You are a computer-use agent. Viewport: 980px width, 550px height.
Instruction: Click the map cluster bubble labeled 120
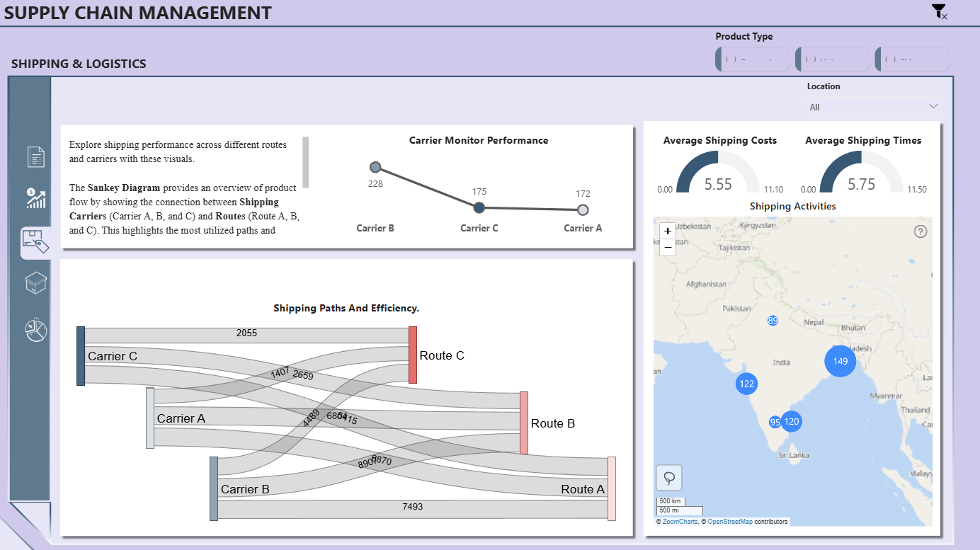click(791, 421)
